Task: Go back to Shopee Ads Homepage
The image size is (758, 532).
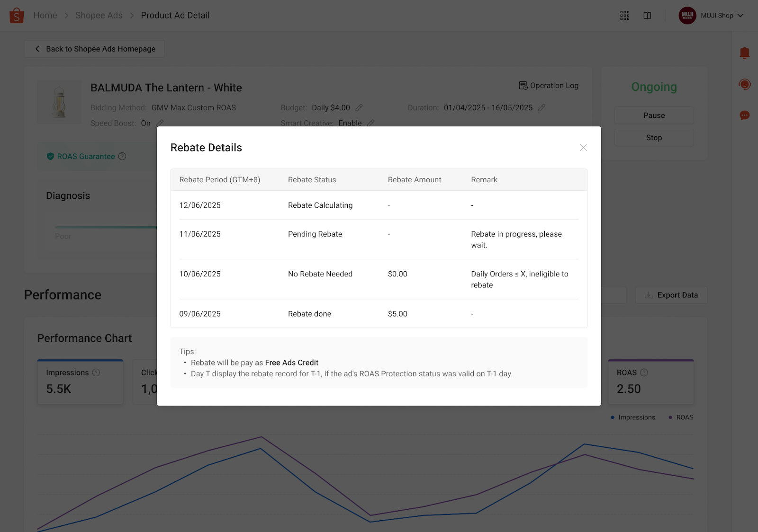Action: (94, 49)
